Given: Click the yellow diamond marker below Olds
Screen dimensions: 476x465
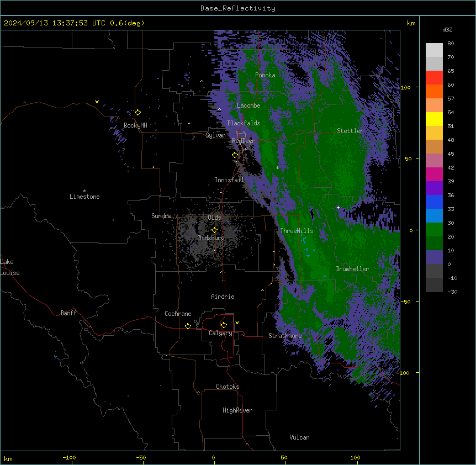Looking at the screenshot, I should click(214, 230).
